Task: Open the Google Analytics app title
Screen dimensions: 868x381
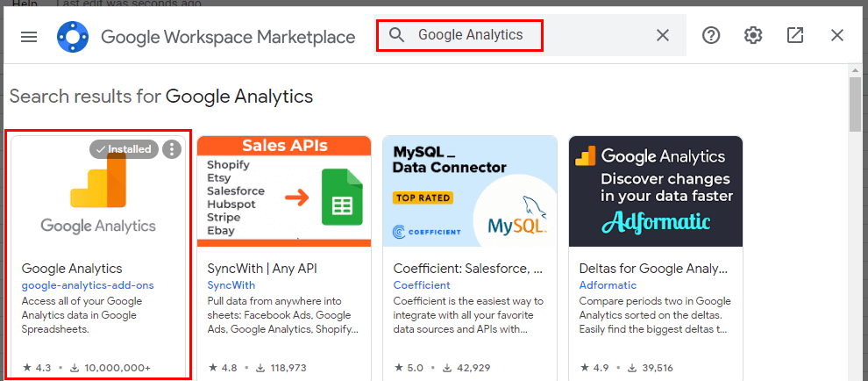Action: 72,269
